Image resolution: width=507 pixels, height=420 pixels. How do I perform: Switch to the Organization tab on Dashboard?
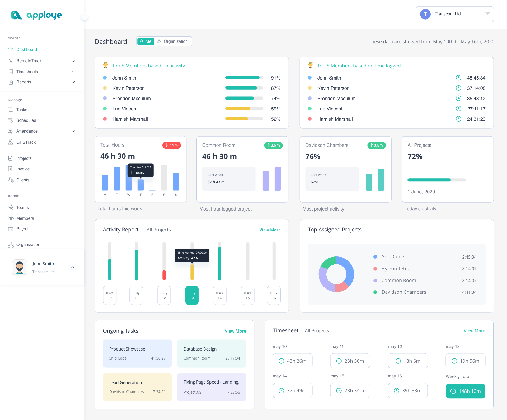173,41
